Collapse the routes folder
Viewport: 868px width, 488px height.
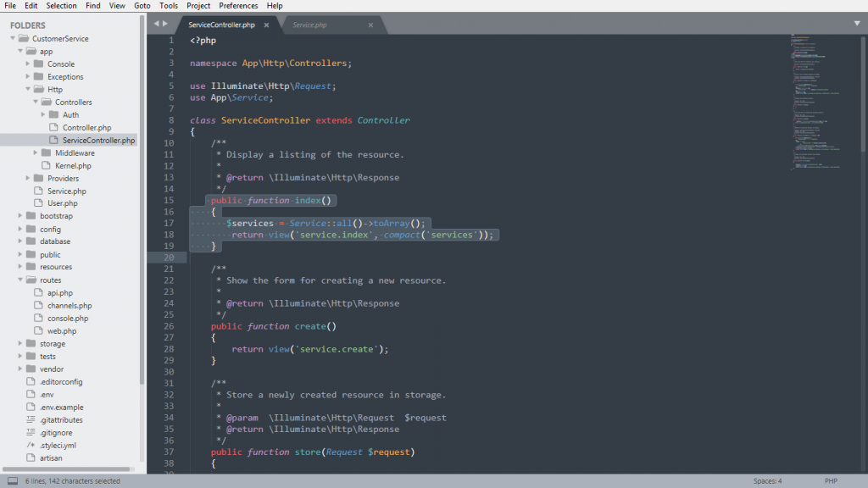(x=20, y=280)
